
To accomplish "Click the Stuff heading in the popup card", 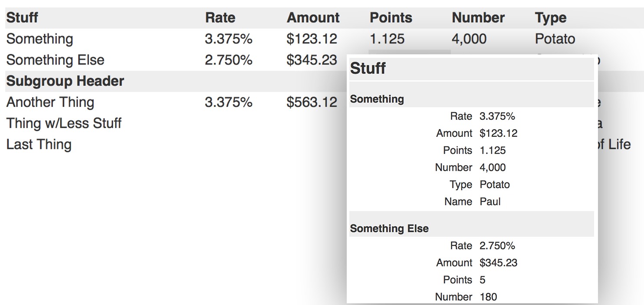I will click(368, 69).
